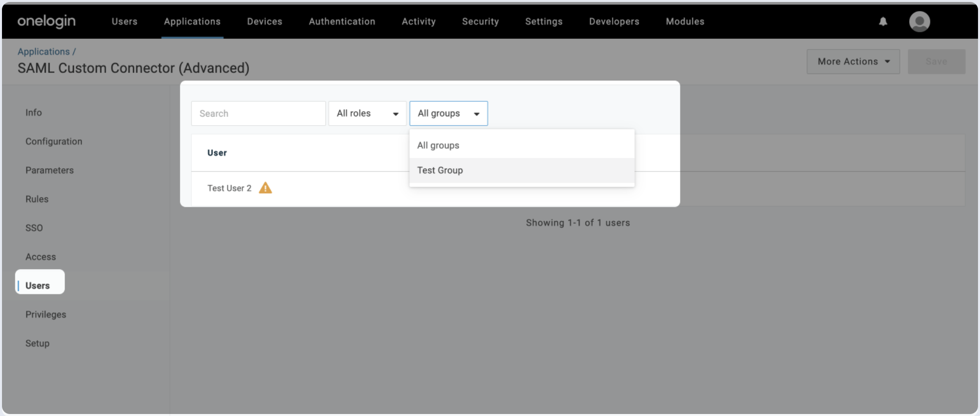The height and width of the screenshot is (416, 980).
Task: Switch to the Parameters sidebar tab
Action: (x=50, y=170)
